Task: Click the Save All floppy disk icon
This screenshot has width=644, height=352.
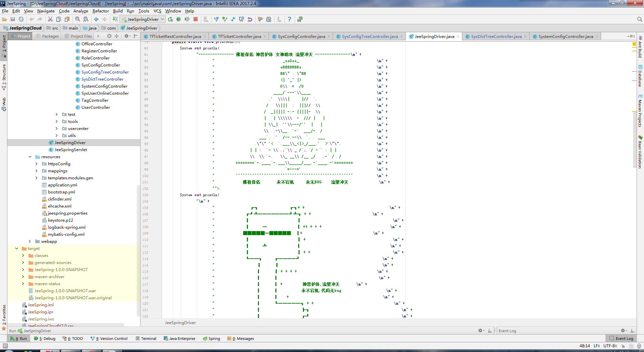Action: [13, 19]
